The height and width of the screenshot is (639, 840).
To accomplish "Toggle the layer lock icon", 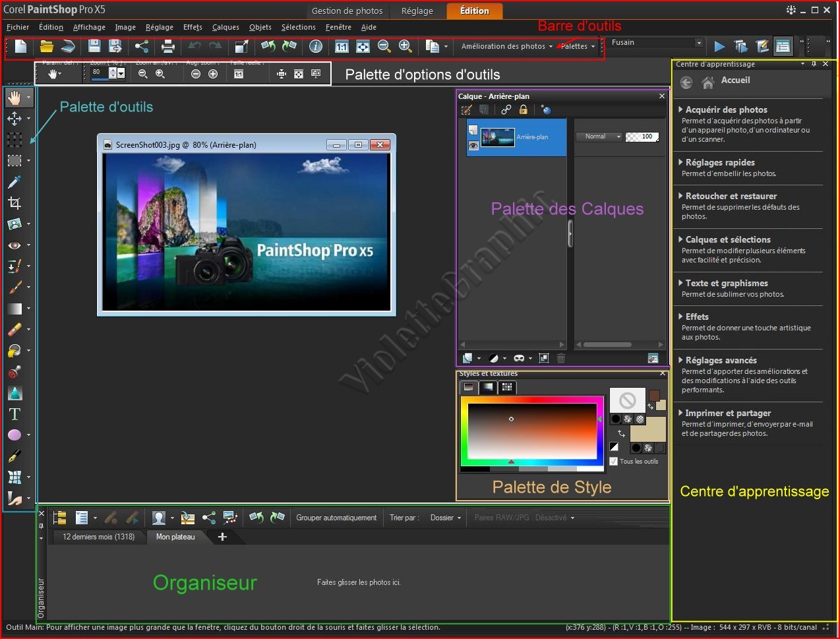I will click(x=523, y=110).
